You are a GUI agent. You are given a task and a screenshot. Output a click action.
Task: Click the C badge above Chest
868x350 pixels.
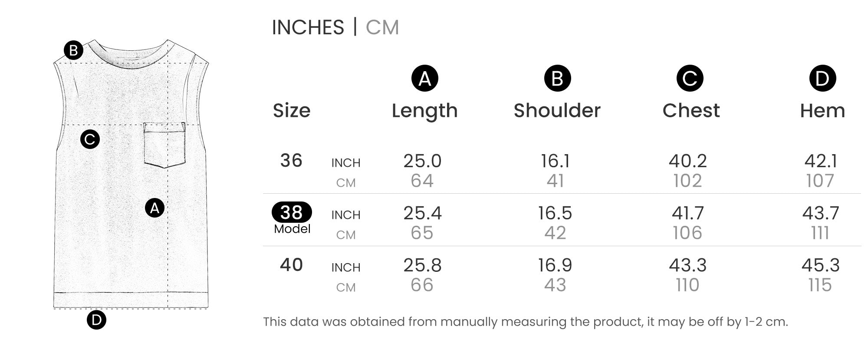point(690,79)
